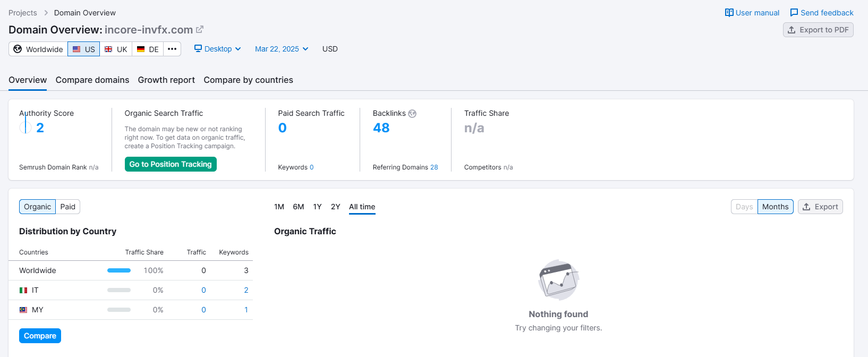
Task: Select the All time range
Action: (362, 207)
